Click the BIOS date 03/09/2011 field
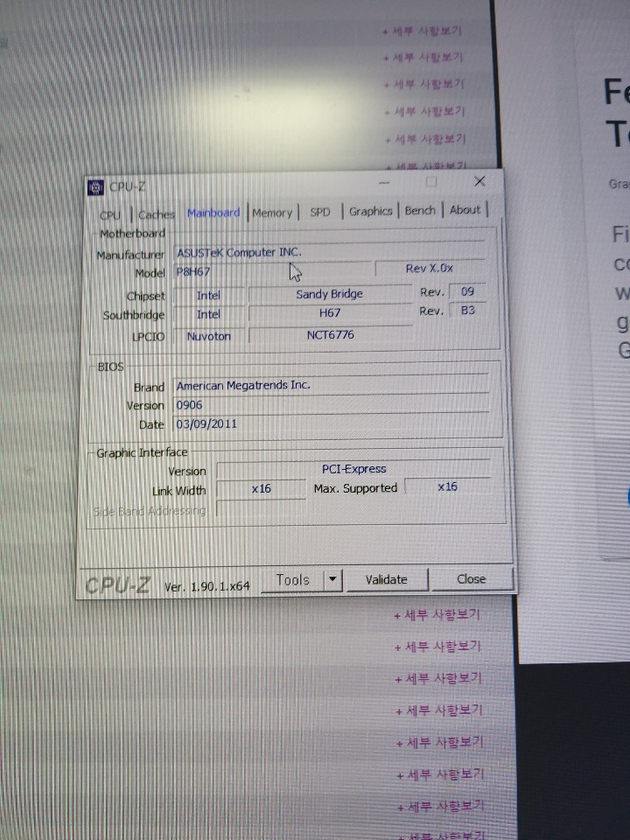 click(x=331, y=423)
